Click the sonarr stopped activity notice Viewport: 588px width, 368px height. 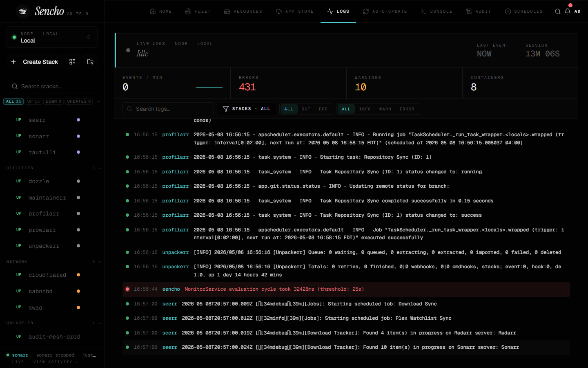(x=52, y=355)
